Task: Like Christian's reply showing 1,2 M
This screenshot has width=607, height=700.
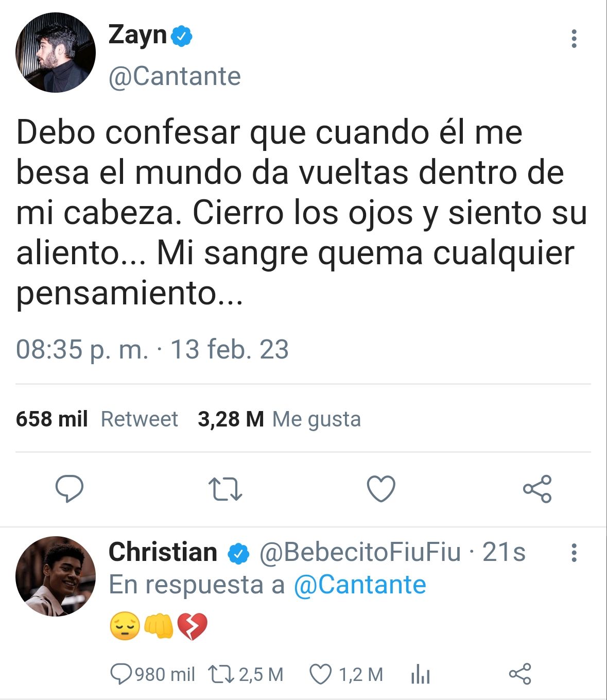Action: point(346,674)
